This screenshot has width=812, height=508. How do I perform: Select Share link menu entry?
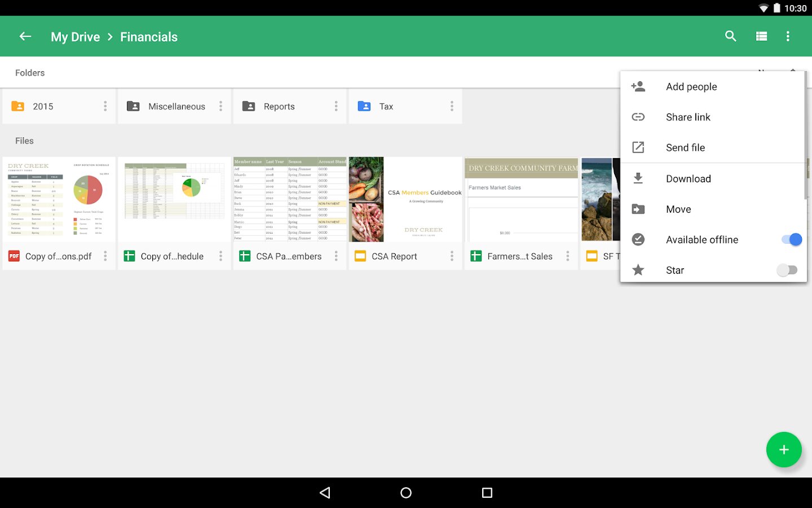(688, 117)
